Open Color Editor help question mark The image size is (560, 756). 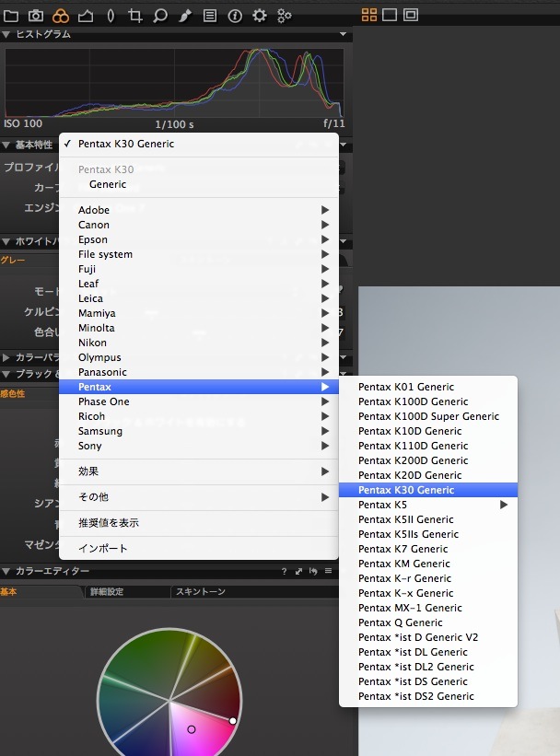[284, 571]
